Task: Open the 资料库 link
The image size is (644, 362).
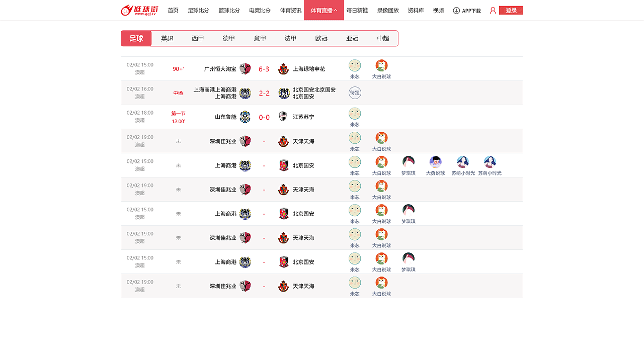Action: (x=416, y=10)
